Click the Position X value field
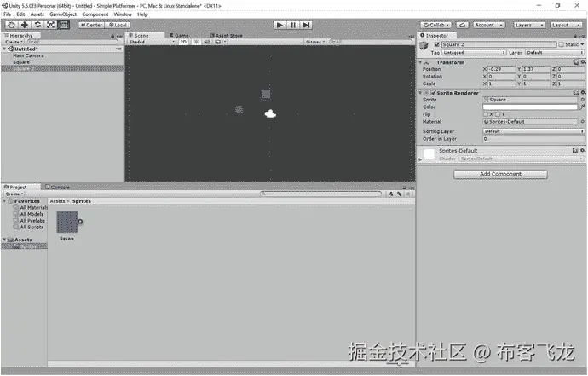Screen dimensions: 588x376 [502, 69]
